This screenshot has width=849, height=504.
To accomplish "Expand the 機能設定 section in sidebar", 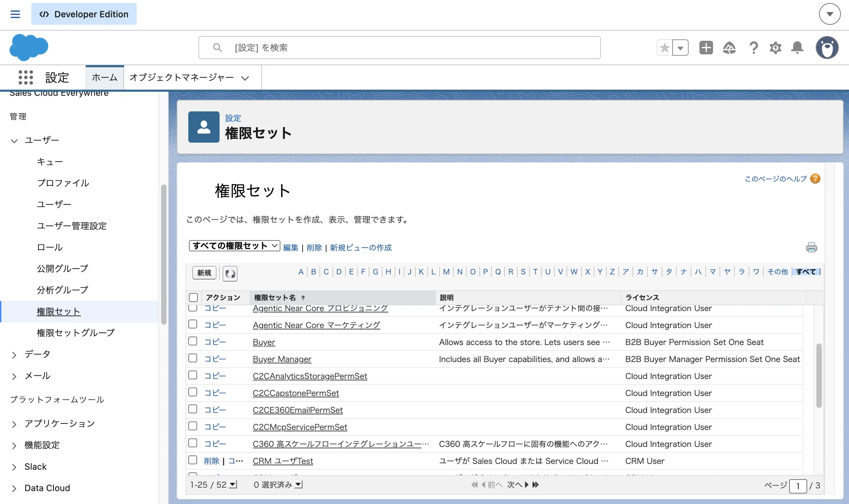I will click(x=14, y=446).
